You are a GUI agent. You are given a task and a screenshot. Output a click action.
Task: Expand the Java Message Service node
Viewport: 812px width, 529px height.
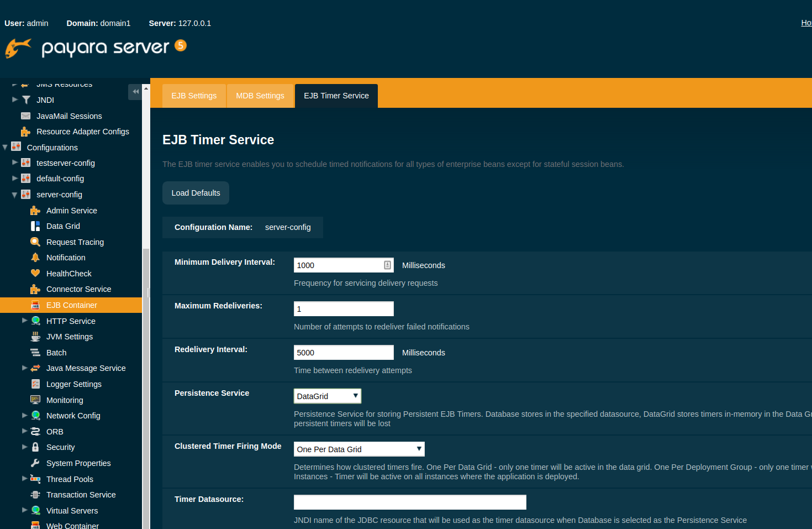pos(25,368)
